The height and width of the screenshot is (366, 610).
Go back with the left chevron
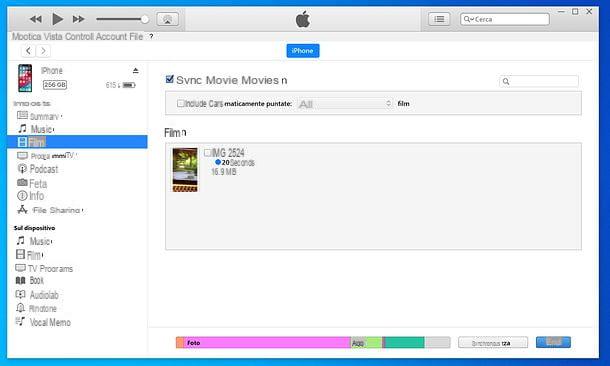pos(28,51)
